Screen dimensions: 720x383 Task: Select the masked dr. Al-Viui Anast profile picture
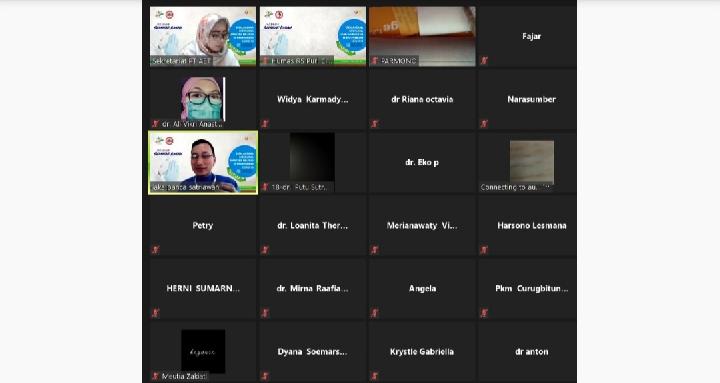[203, 98]
